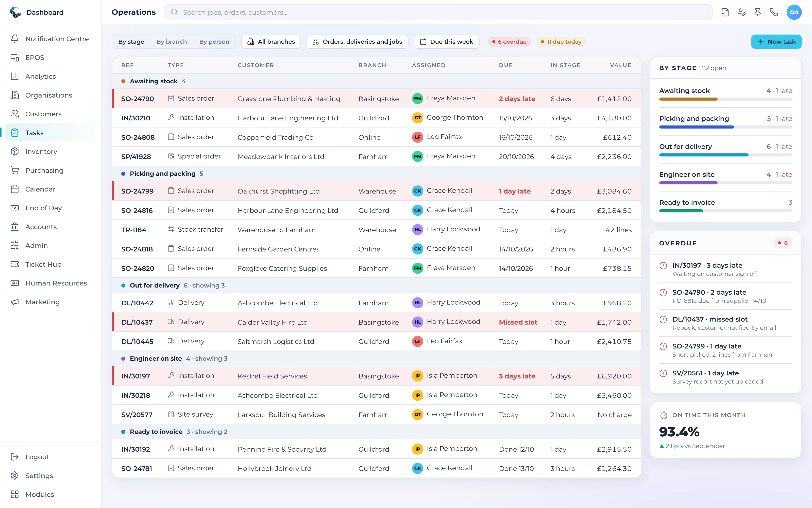Collapse the Picking and packing group header
This screenshot has width=812, height=508.
click(377, 174)
